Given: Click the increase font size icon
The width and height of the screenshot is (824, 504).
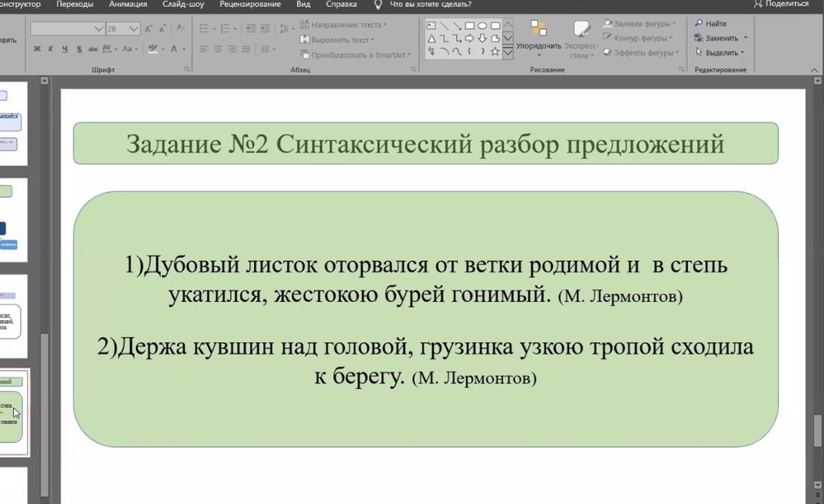Looking at the screenshot, I should (x=148, y=29).
